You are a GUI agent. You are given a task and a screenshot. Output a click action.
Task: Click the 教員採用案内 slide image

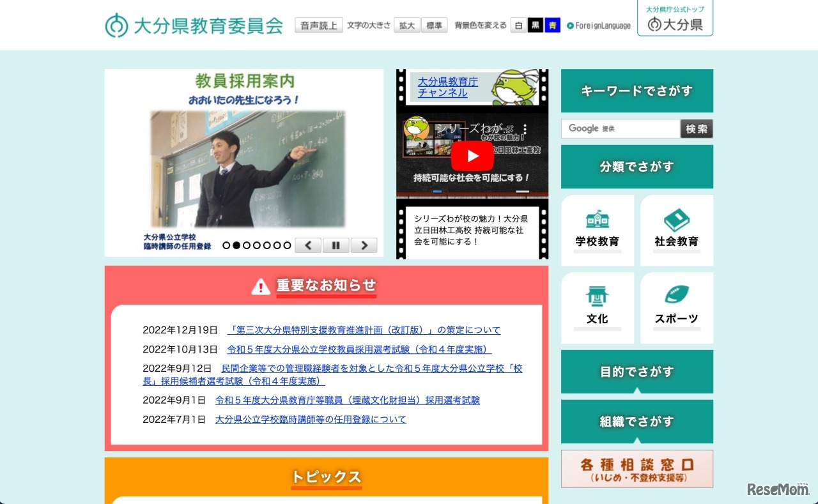(244, 163)
